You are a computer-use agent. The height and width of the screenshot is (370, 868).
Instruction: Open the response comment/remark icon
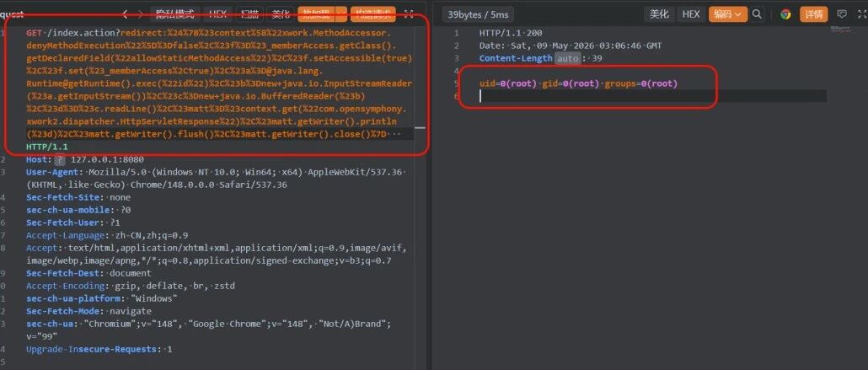(x=842, y=14)
